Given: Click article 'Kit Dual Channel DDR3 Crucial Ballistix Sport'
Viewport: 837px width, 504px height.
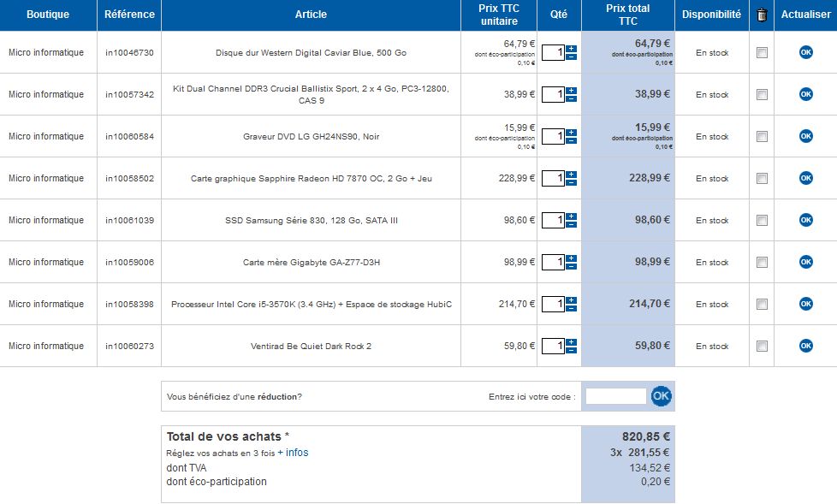Looking at the screenshot, I should (312, 94).
